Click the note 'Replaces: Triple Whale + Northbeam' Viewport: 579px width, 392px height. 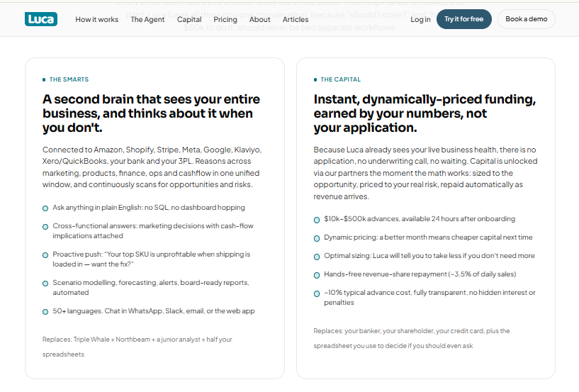pyautogui.click(x=137, y=347)
